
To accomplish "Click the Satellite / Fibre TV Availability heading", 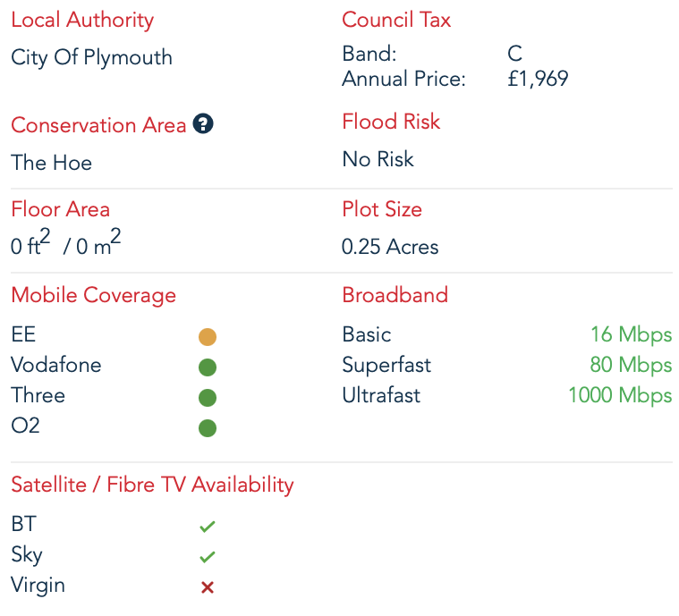I will coord(152,485).
